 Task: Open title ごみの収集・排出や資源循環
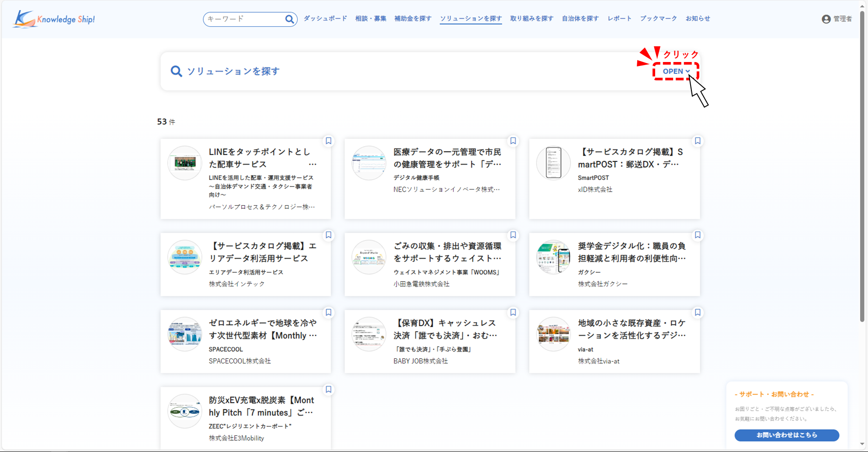[x=448, y=252]
